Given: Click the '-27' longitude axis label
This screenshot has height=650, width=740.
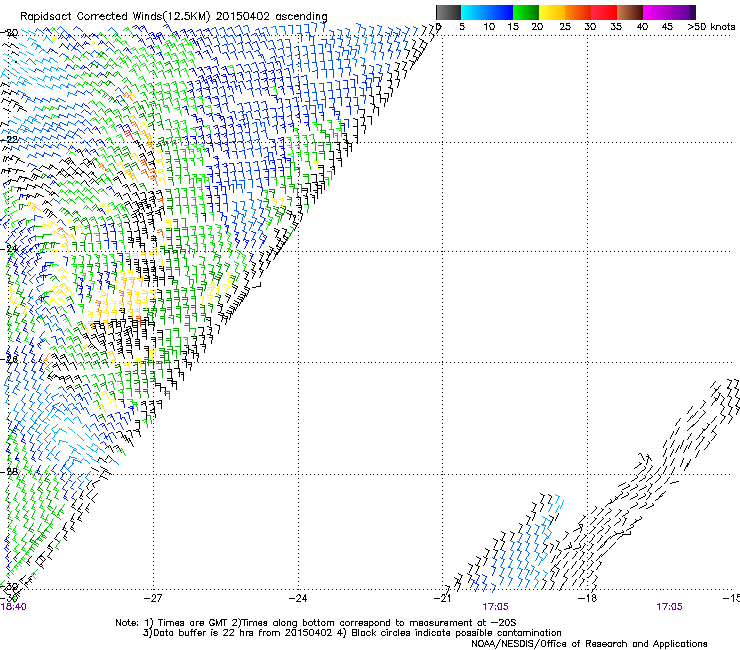Looking at the screenshot, I should point(153,598).
